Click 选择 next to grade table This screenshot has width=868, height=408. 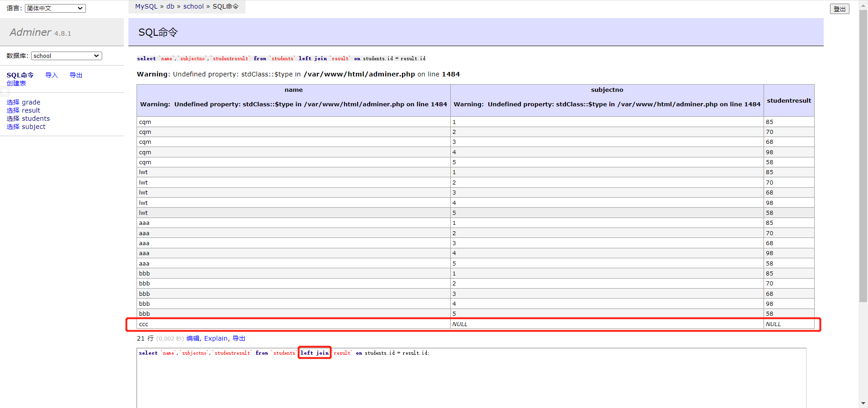click(x=13, y=102)
